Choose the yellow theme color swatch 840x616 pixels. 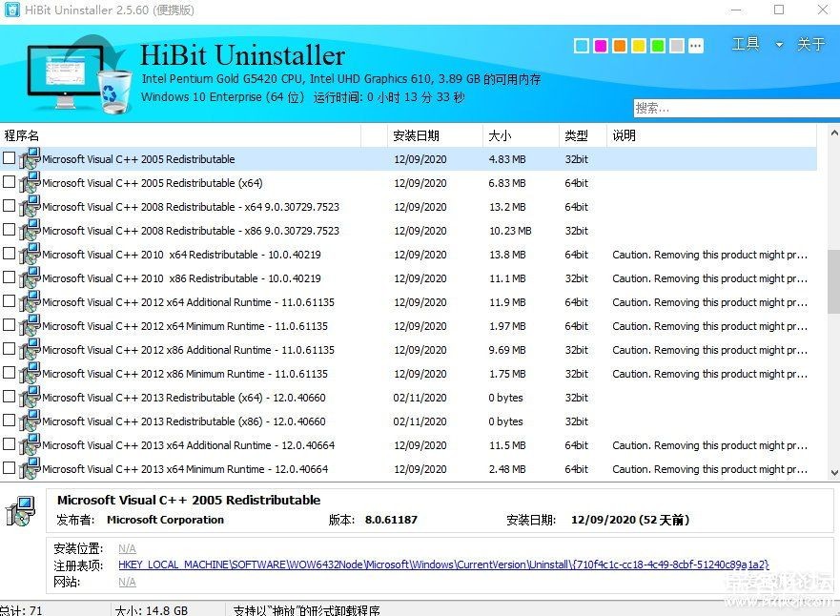pos(639,46)
